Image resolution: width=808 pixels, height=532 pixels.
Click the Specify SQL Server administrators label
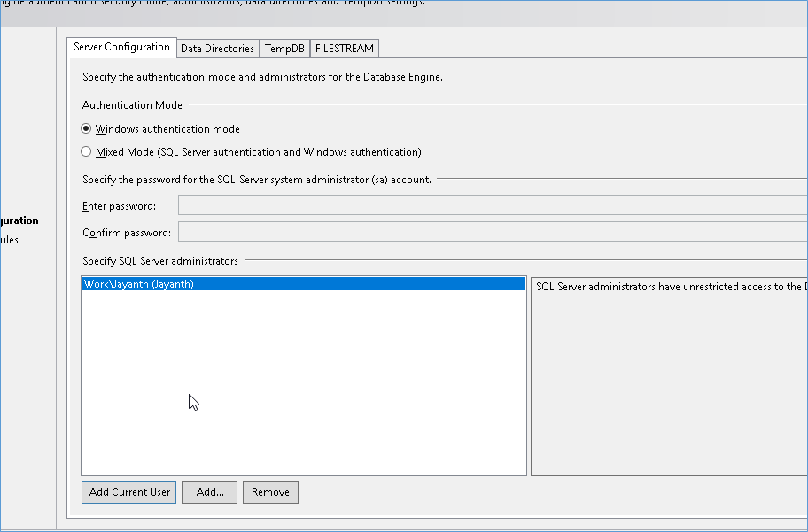coord(160,261)
